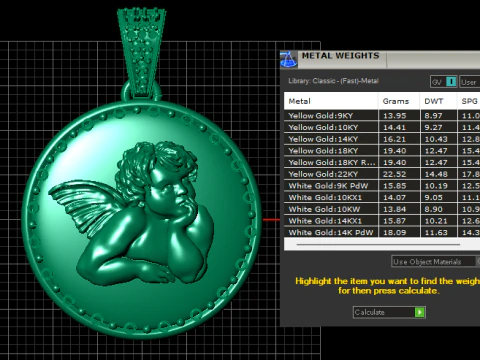Click the Metal Weights flask icon
Image resolution: width=480 pixels, height=360 pixels.
click(x=288, y=60)
